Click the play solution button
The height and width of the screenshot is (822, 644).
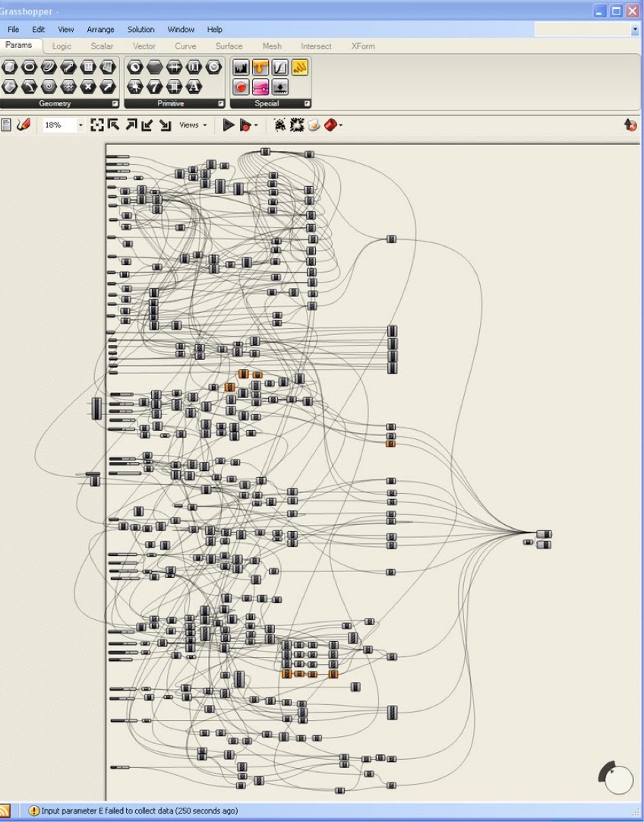point(228,125)
